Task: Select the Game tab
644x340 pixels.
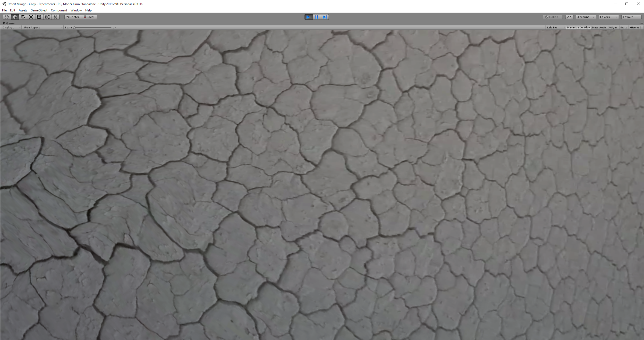Action: pos(9,23)
